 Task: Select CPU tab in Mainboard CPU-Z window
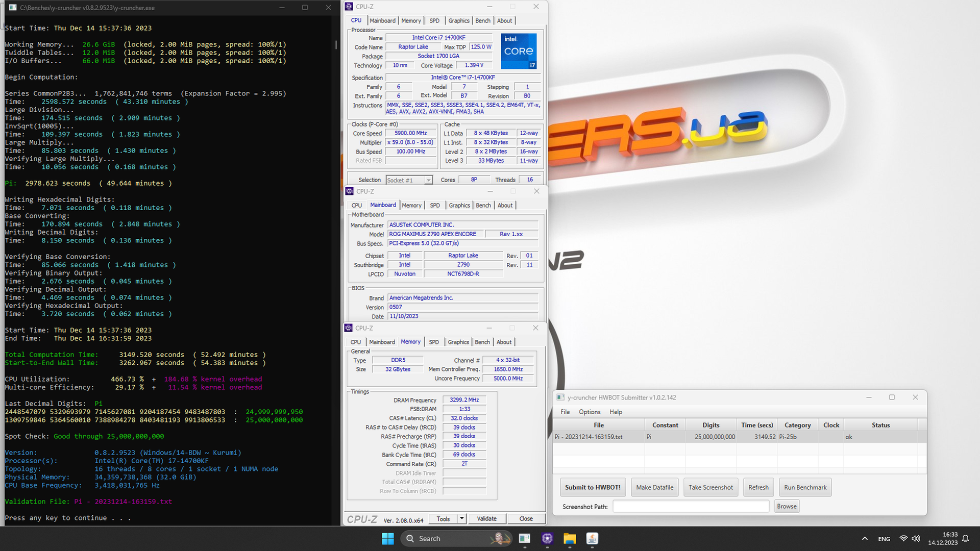[x=357, y=205]
